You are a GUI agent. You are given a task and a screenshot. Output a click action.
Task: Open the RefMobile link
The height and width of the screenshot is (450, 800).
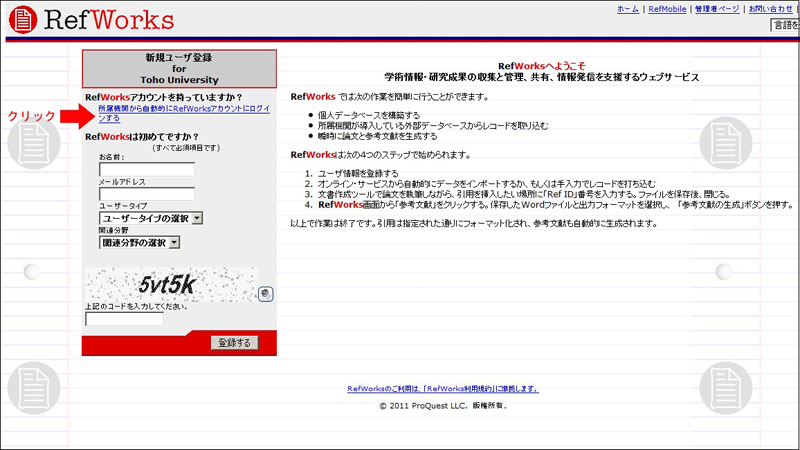pos(667,9)
